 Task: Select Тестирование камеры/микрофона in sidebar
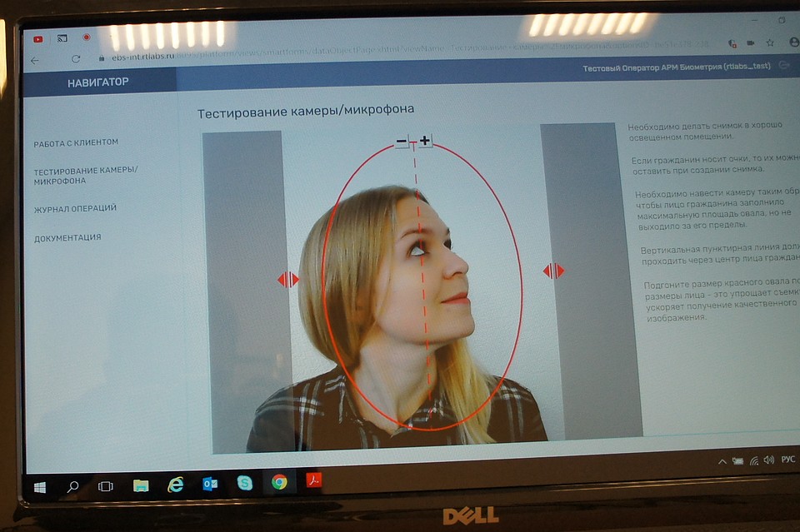tap(86, 176)
